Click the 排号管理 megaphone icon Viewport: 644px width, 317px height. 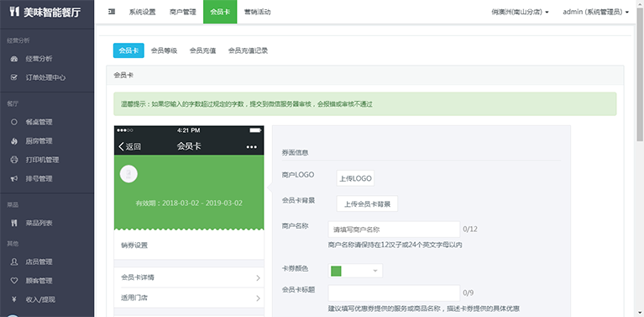[14, 179]
